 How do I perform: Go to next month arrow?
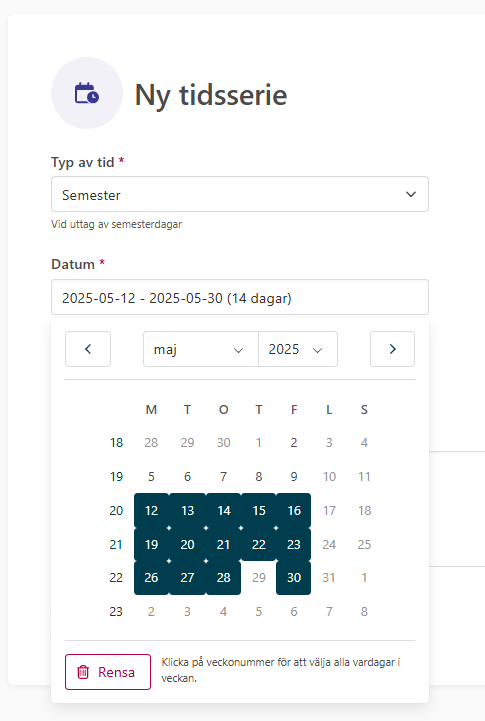coord(392,349)
